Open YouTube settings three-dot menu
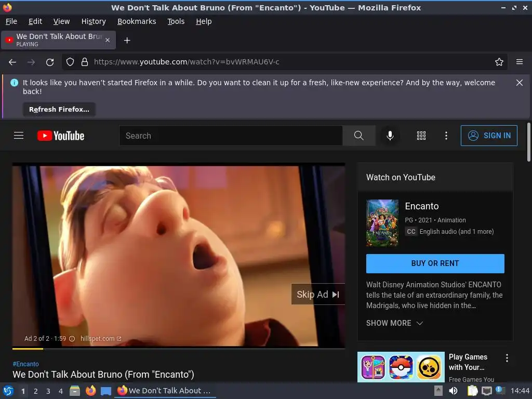 (x=446, y=136)
